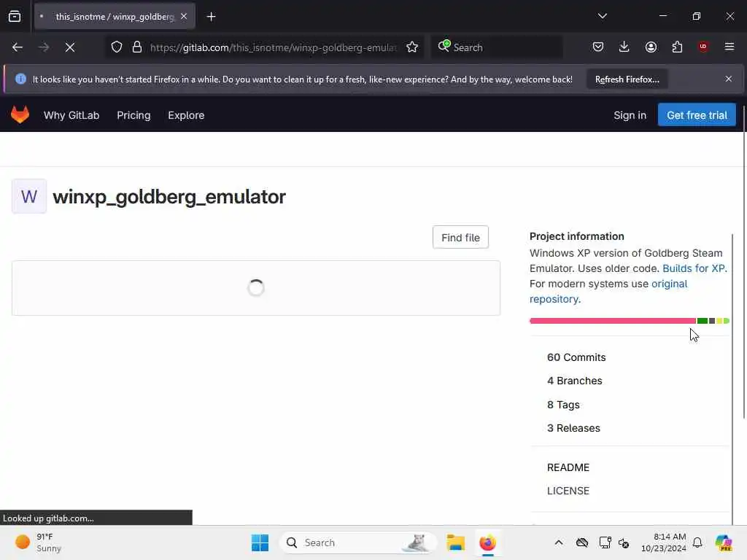Click the taskbar Search box
The width and height of the screenshot is (747, 560).
click(x=357, y=542)
